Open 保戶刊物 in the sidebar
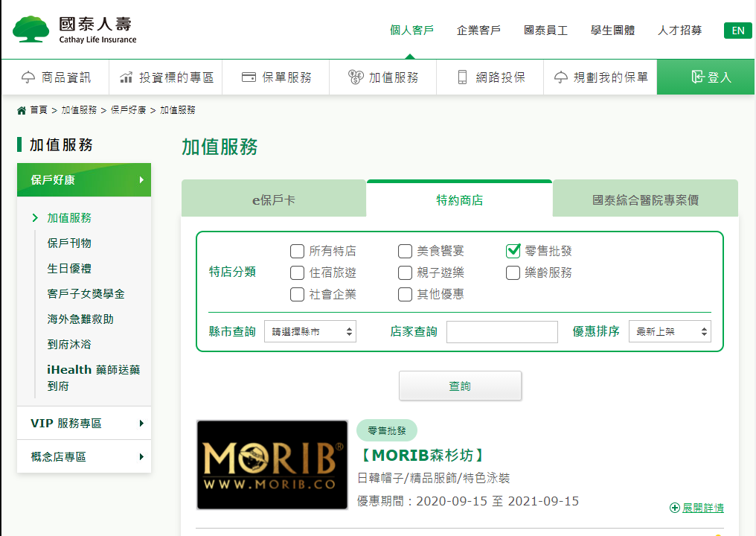This screenshot has height=536, width=756. [x=69, y=243]
